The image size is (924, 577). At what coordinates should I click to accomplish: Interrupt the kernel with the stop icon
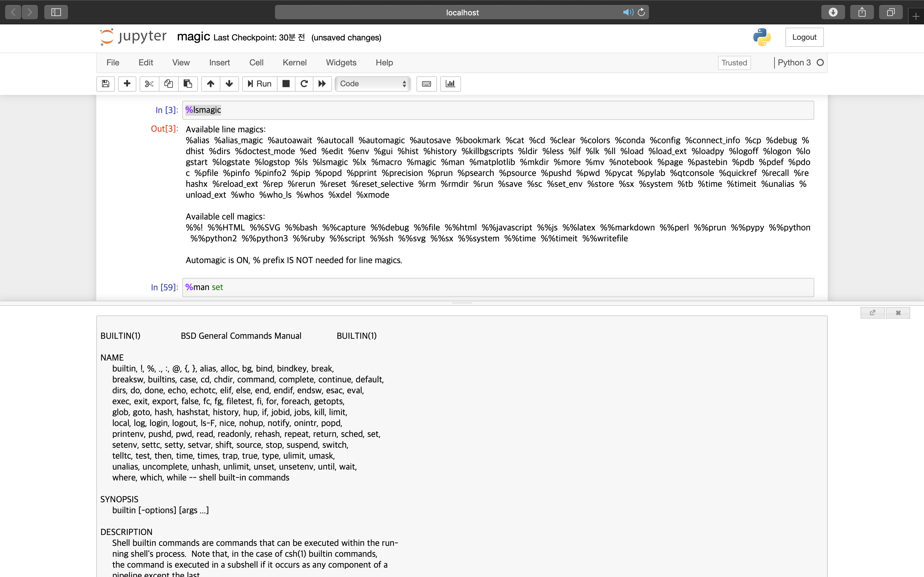point(286,84)
